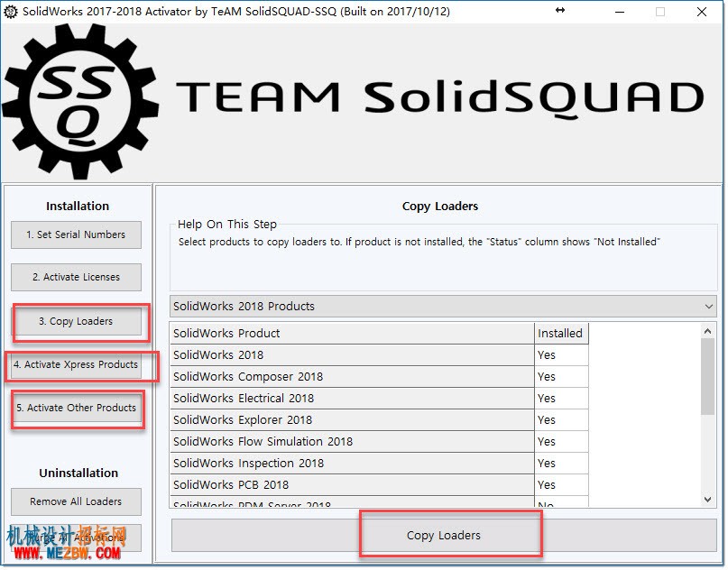Click the product list scrollbar thumb
The image size is (728, 570).
point(707,376)
